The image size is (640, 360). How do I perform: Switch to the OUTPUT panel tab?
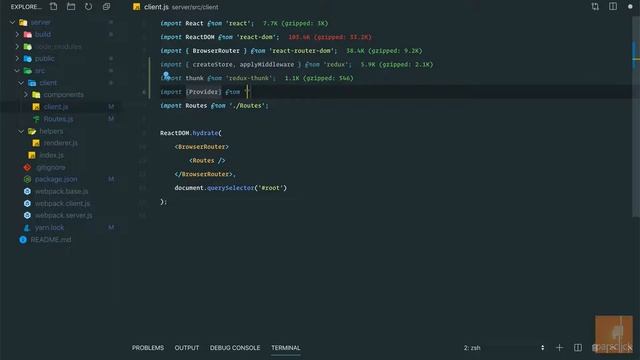tap(187, 348)
